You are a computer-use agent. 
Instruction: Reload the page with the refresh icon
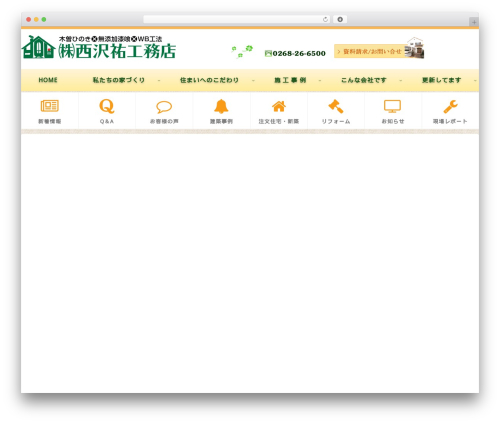point(325,20)
